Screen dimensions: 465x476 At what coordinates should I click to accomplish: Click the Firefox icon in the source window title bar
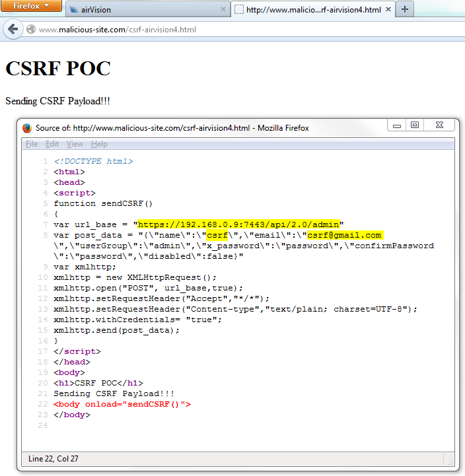point(27,128)
